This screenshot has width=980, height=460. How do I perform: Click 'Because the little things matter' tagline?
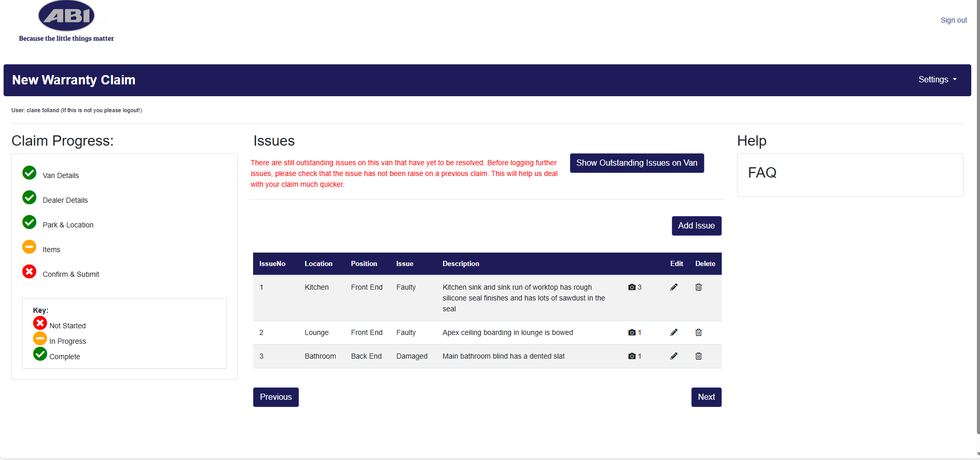click(66, 39)
